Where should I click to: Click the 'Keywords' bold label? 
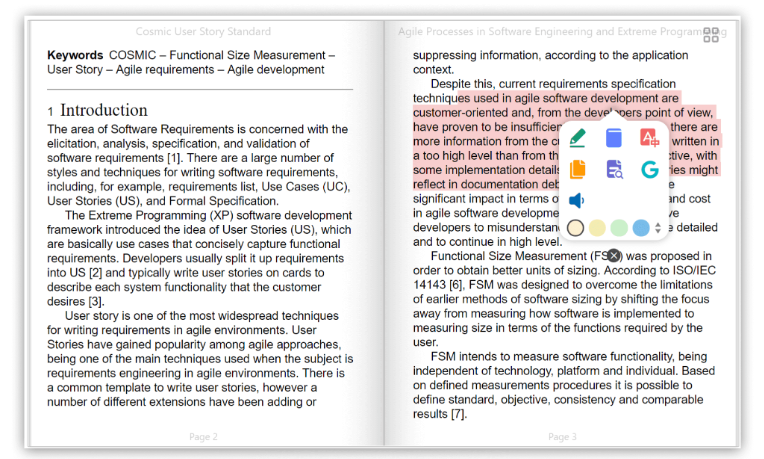coord(75,54)
